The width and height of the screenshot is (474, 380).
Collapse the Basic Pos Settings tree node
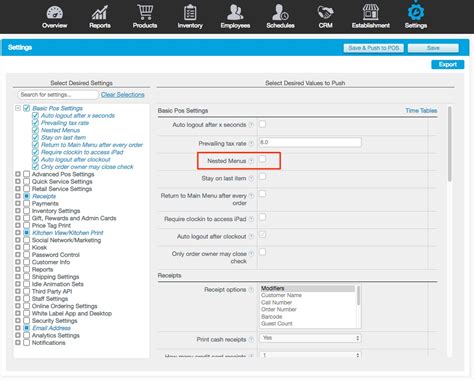(18, 108)
